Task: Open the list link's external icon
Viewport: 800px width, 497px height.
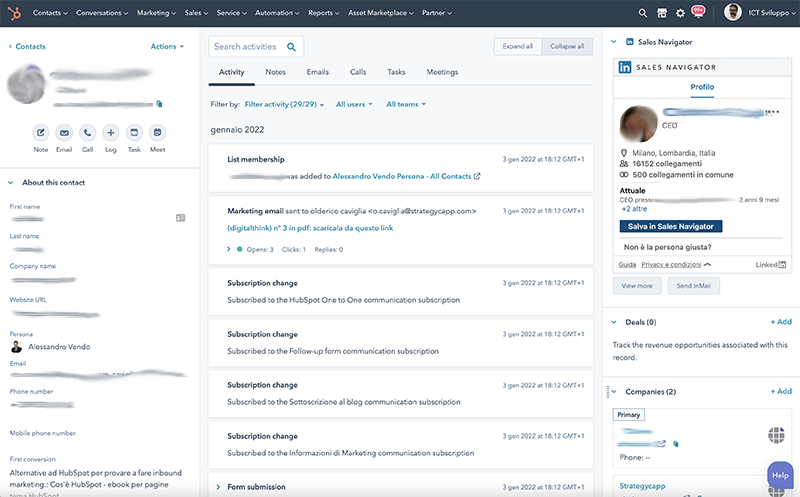Action: (477, 176)
